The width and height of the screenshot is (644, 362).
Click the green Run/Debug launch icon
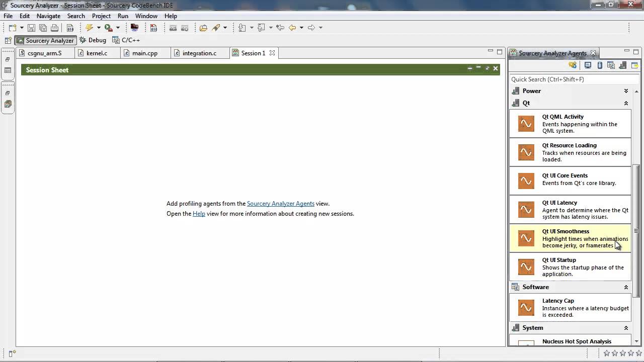108,28
